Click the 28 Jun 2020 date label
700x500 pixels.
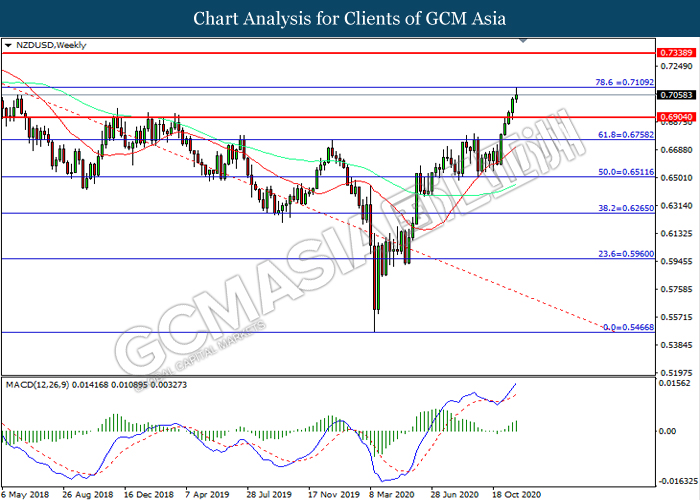tap(454, 495)
